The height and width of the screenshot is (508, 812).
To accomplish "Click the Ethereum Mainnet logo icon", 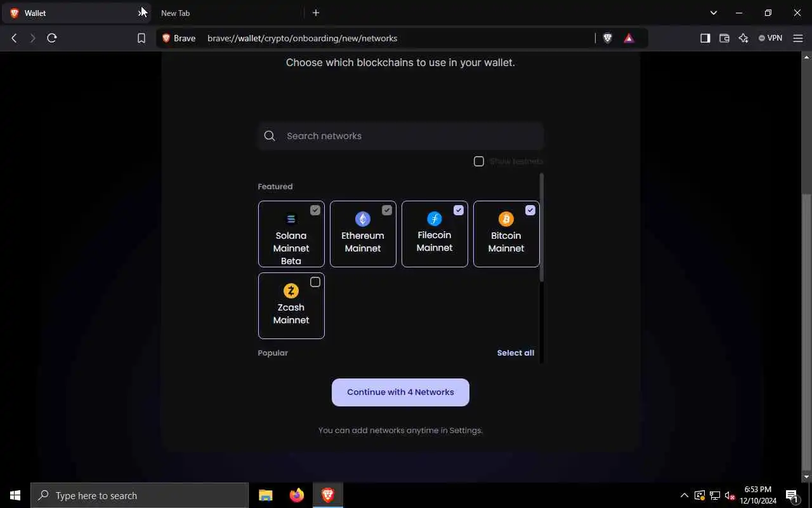I will (x=363, y=219).
